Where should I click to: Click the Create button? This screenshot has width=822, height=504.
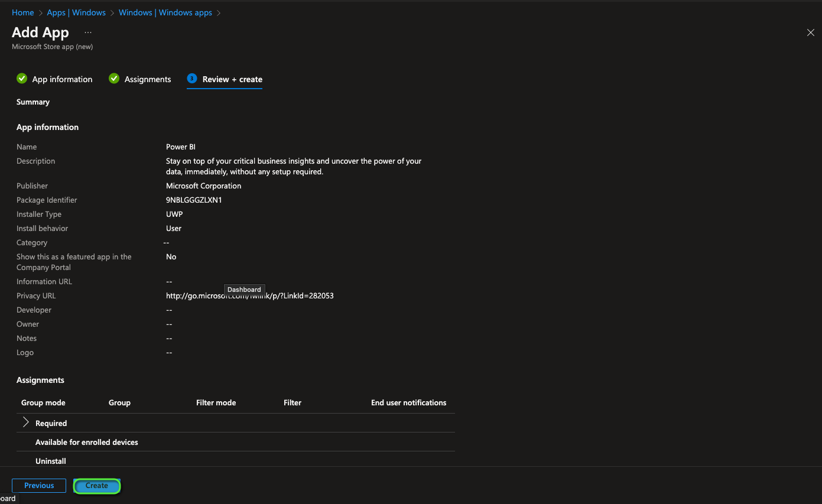(x=96, y=485)
